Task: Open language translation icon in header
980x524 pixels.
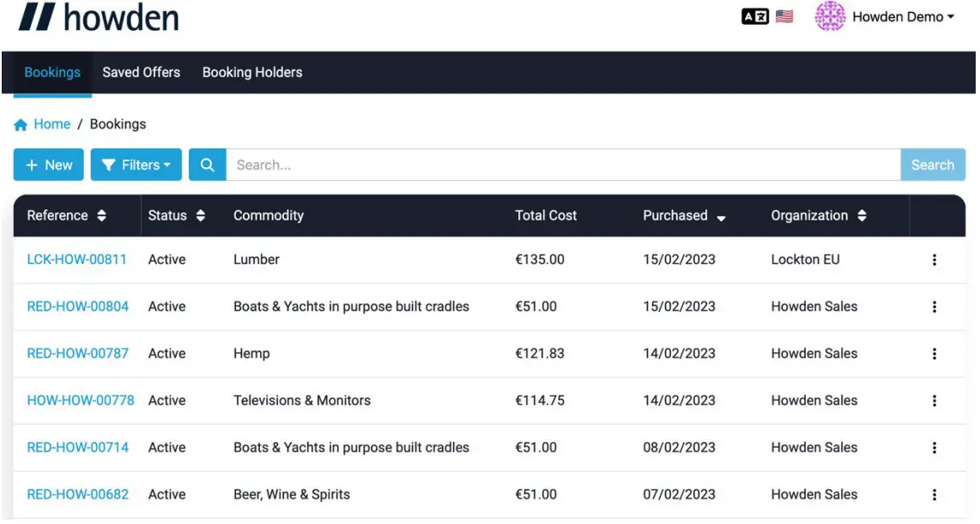Action: [754, 16]
